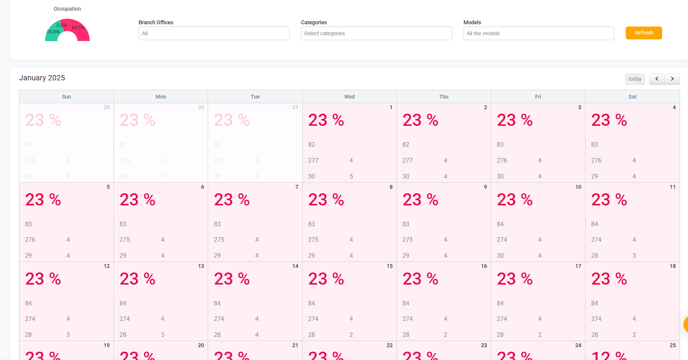Viewport: 688px width, 360px height.
Task: Click the orange Refresh button
Action: click(644, 33)
